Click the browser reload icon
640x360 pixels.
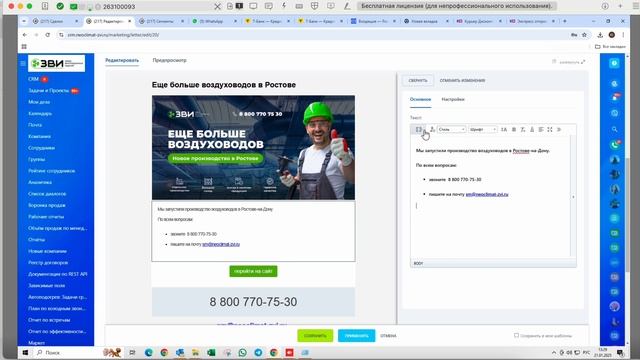click(x=48, y=35)
